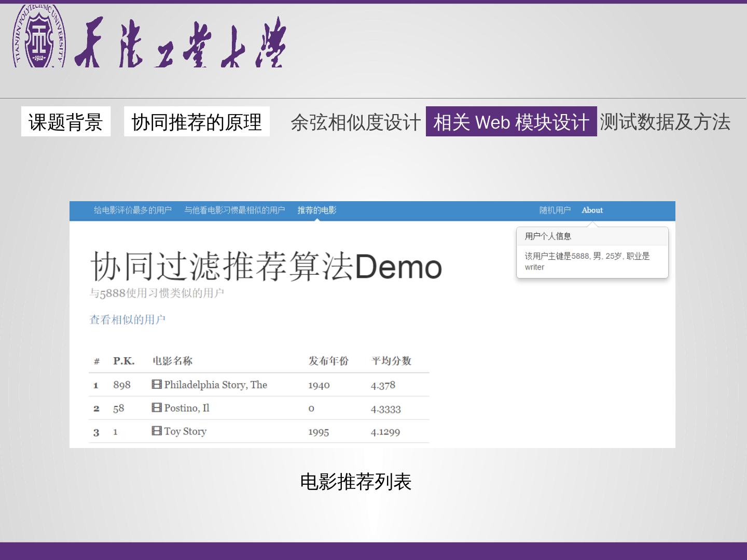747x560 pixels.
Task: Follow the 查看相似的用户 link
Action: pyautogui.click(x=128, y=319)
